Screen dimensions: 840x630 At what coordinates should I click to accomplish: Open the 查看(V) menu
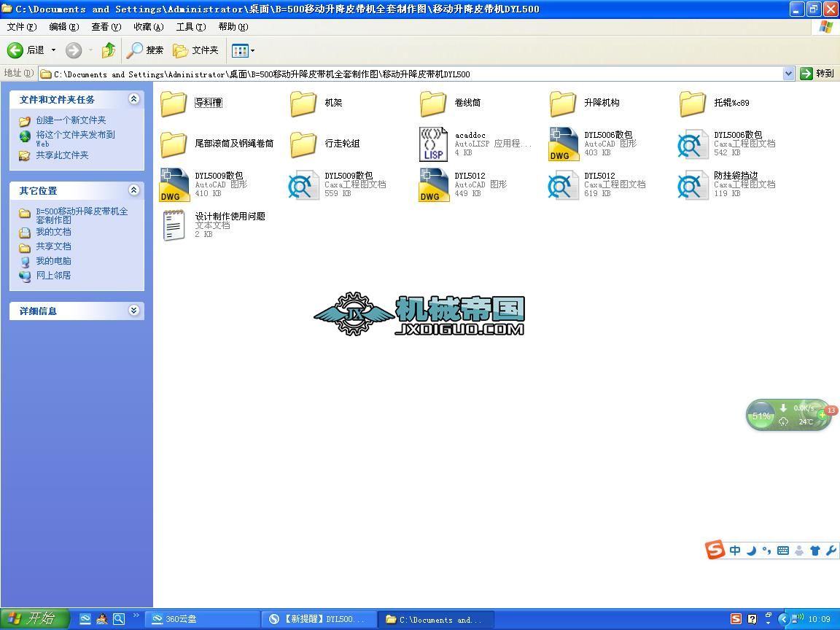click(106, 27)
